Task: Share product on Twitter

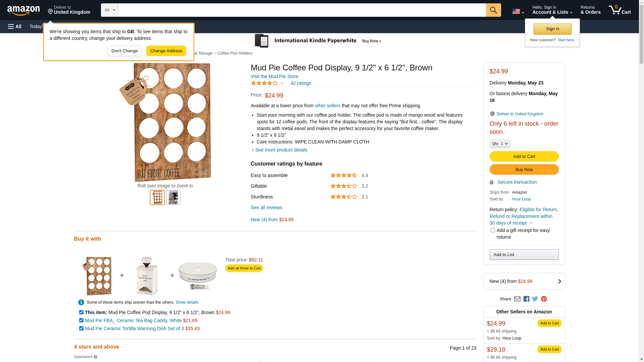Action: [x=535, y=299]
